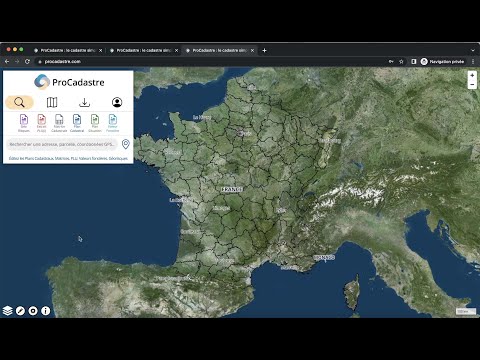Click the footer text under the search field
The width and height of the screenshot is (480, 360).
[68, 158]
